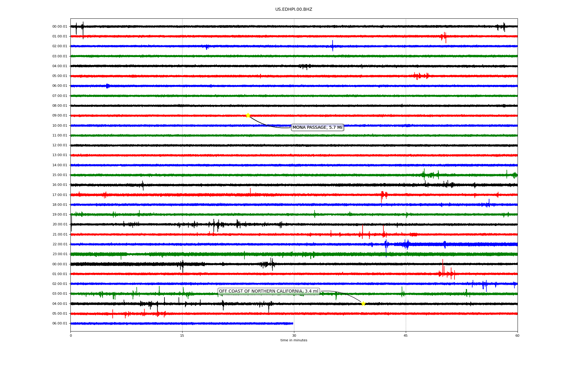
Task: Click the 15:00:01 row label
Action: point(60,175)
